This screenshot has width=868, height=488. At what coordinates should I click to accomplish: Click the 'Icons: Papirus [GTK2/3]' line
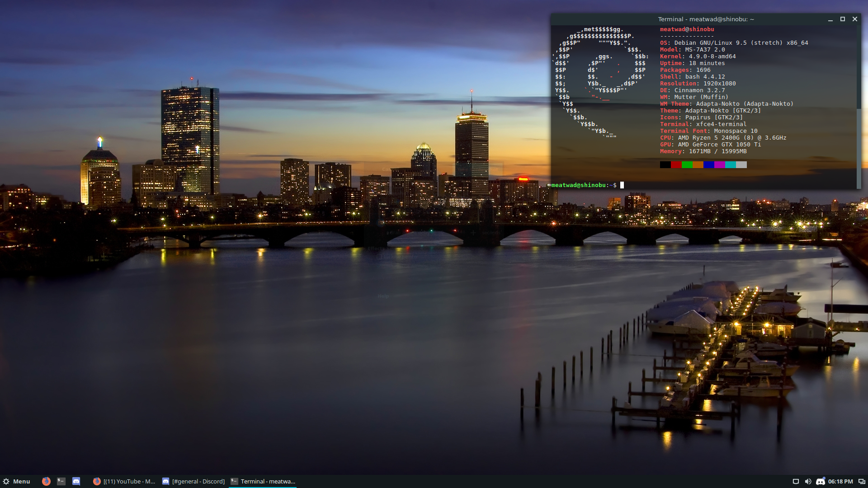[701, 117]
